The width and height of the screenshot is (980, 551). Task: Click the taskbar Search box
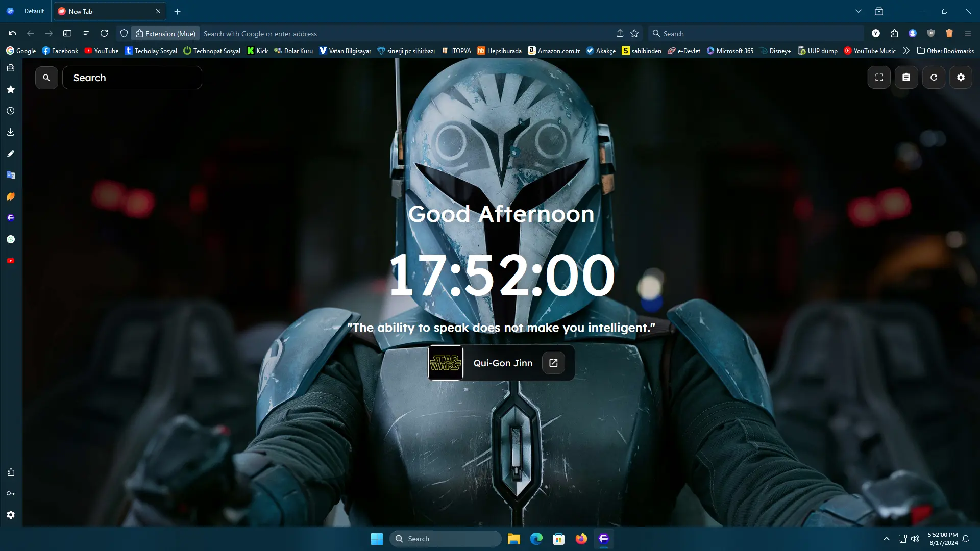pos(446,539)
